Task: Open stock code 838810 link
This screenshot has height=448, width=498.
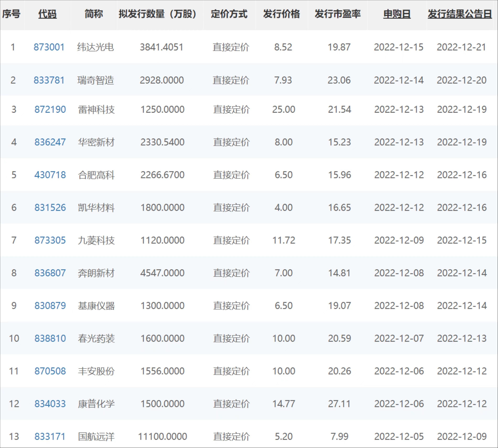Action: (50, 338)
